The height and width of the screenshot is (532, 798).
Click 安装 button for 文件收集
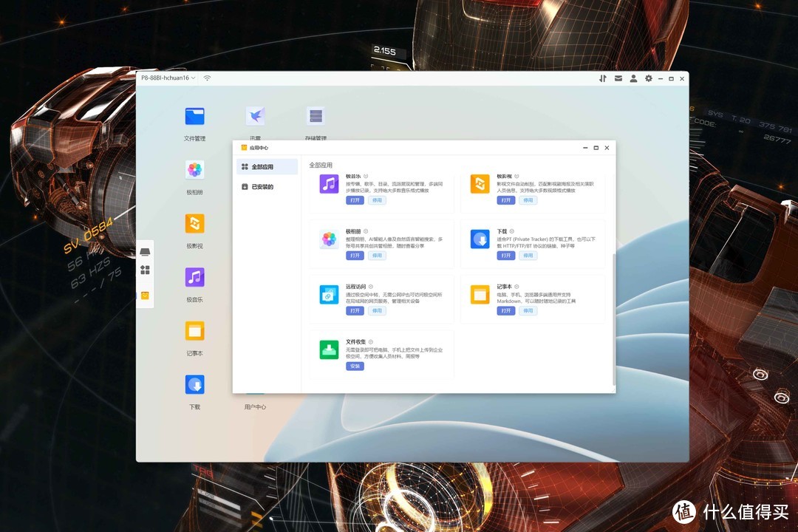pos(355,366)
